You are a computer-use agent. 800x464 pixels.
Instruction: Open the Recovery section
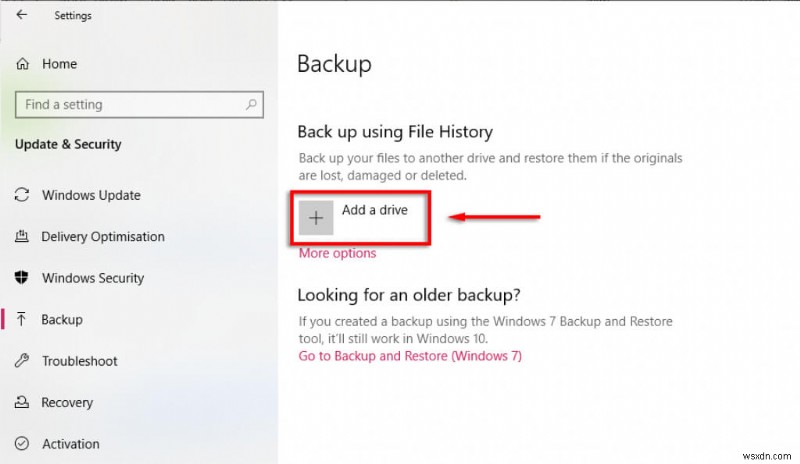tap(67, 403)
